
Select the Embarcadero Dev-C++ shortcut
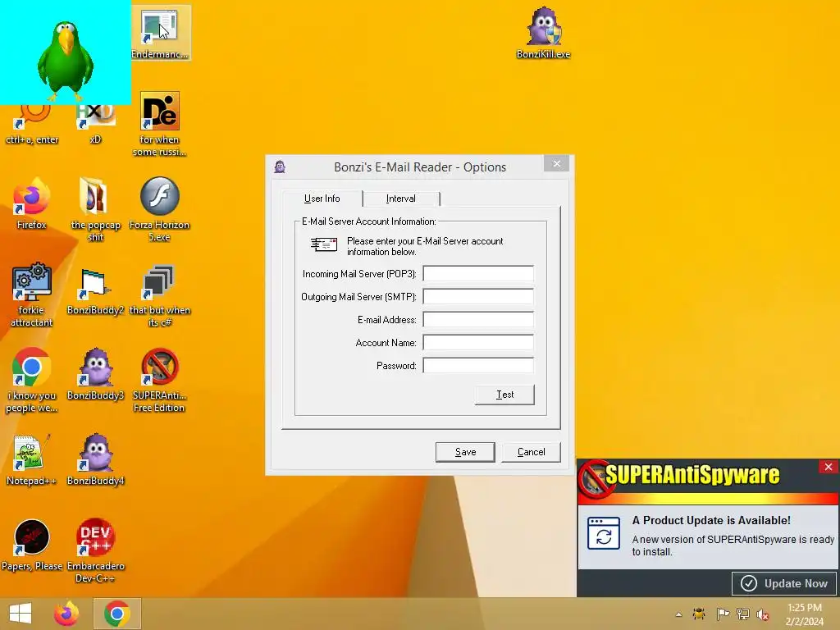(95, 550)
